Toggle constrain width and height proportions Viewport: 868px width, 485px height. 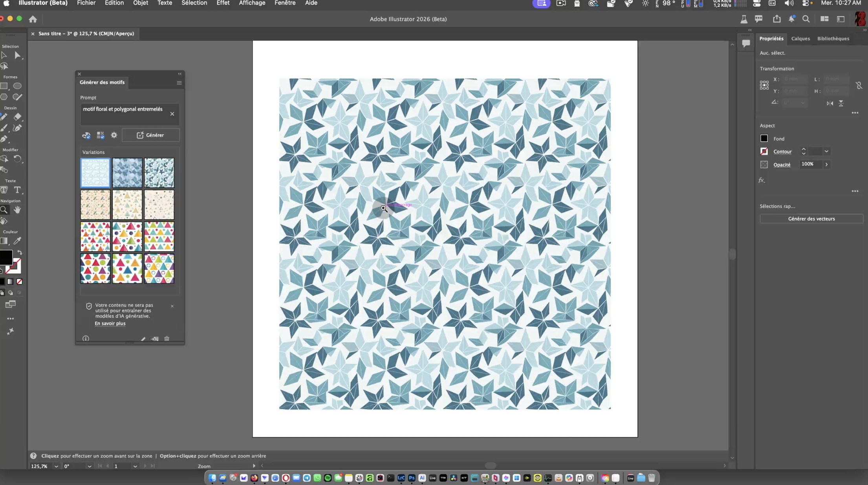[859, 86]
